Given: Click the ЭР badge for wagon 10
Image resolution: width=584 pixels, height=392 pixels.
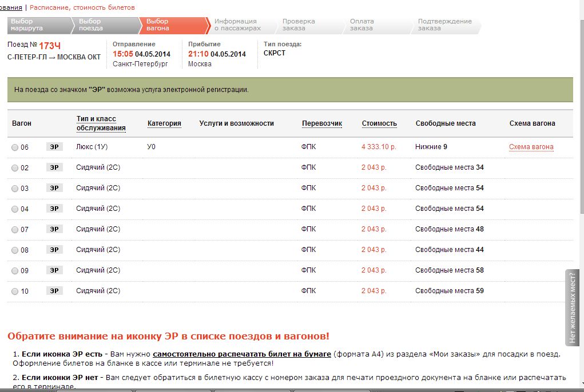Looking at the screenshot, I should (54, 291).
